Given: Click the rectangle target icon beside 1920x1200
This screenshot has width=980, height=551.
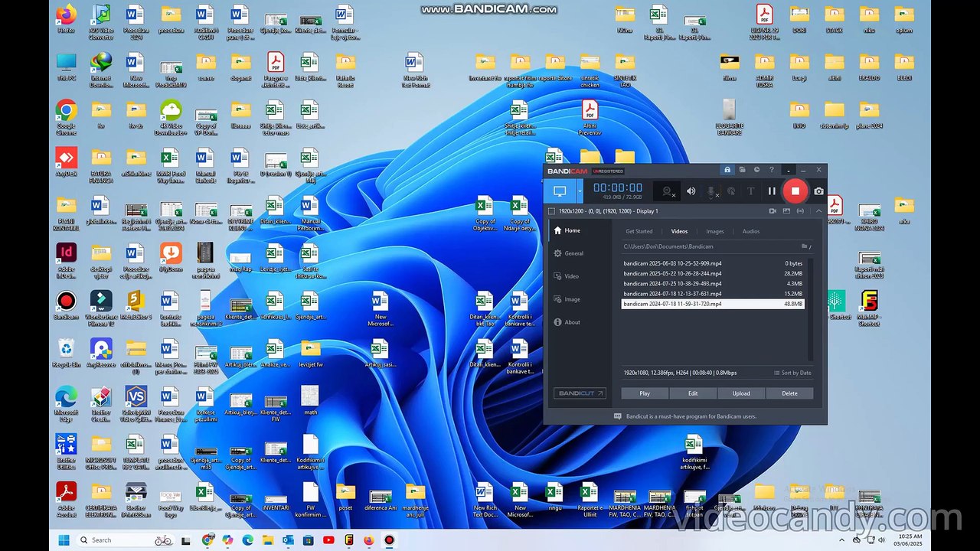Looking at the screenshot, I should pos(551,210).
